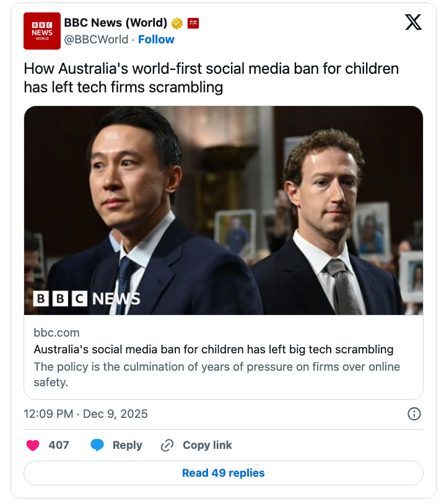
Task: Click the 407 likes count
Action: pyautogui.click(x=59, y=445)
